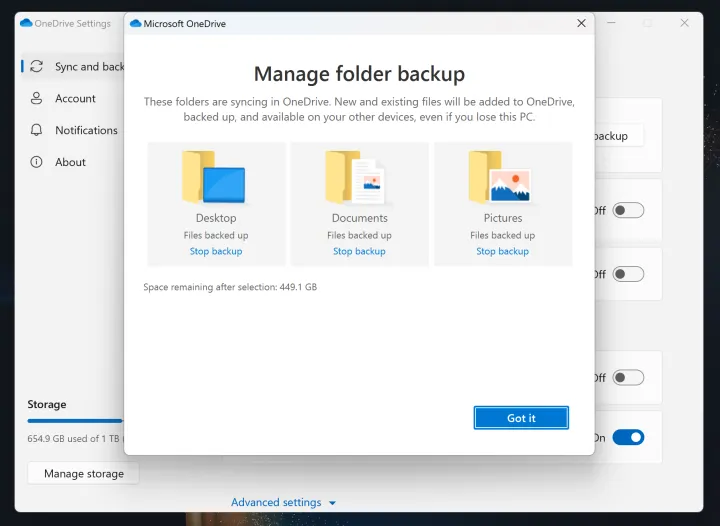Stop backup for Pictures folder
Image resolution: width=720 pixels, height=526 pixels.
(502, 251)
